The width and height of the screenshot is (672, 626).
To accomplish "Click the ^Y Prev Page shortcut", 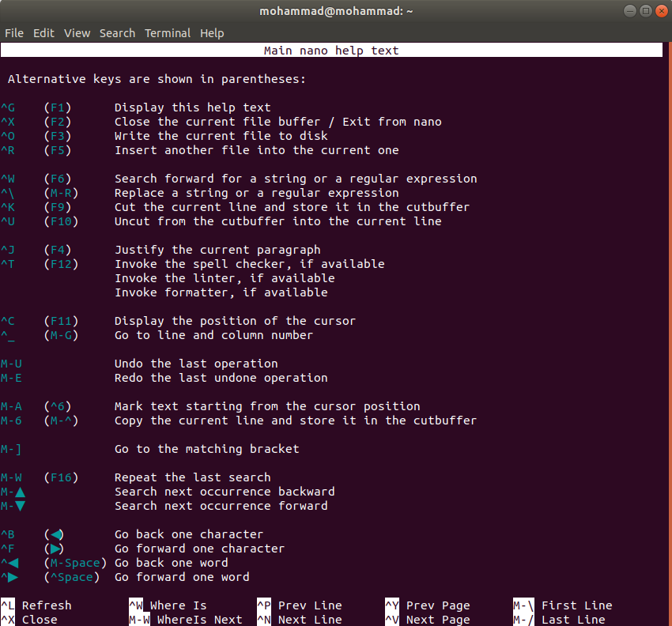I will (x=428, y=605).
